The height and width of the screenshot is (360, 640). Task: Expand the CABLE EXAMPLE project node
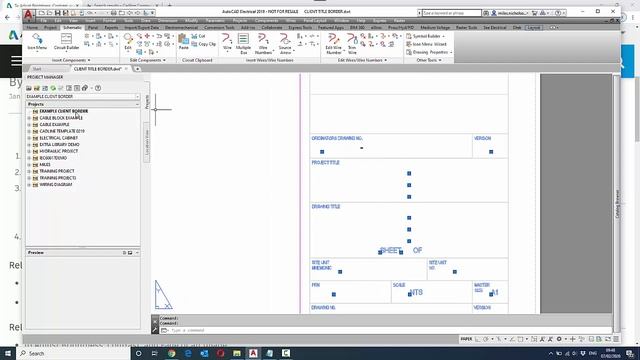[29, 124]
